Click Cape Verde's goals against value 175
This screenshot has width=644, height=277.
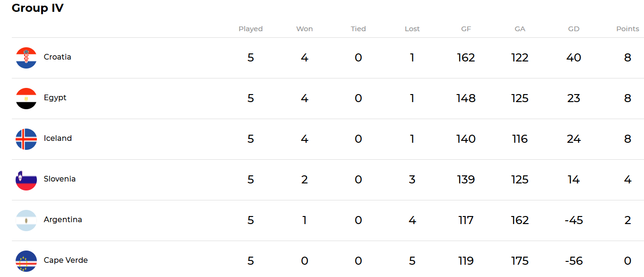click(520, 261)
